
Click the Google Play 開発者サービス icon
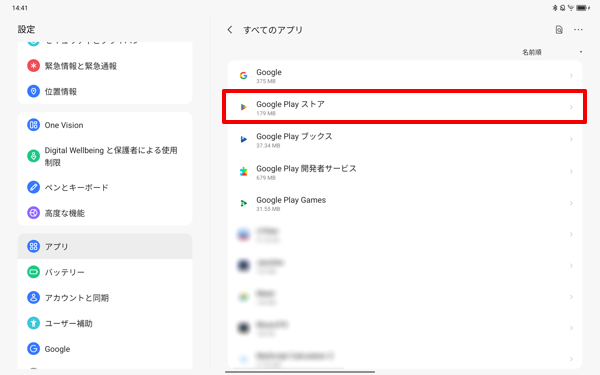pos(243,171)
